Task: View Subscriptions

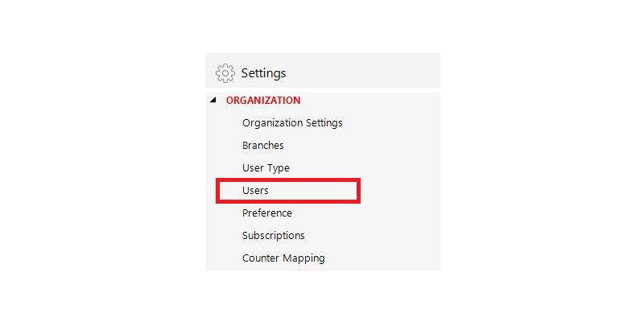Action: coord(274,236)
